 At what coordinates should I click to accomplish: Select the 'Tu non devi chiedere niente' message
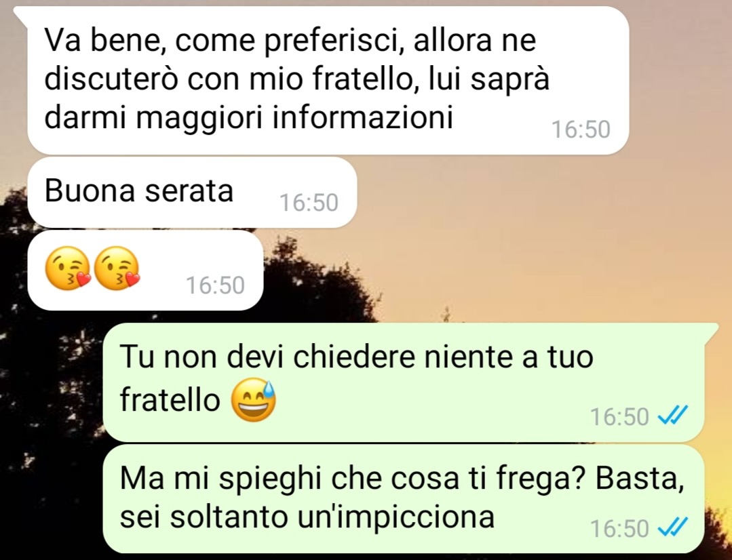click(404, 382)
